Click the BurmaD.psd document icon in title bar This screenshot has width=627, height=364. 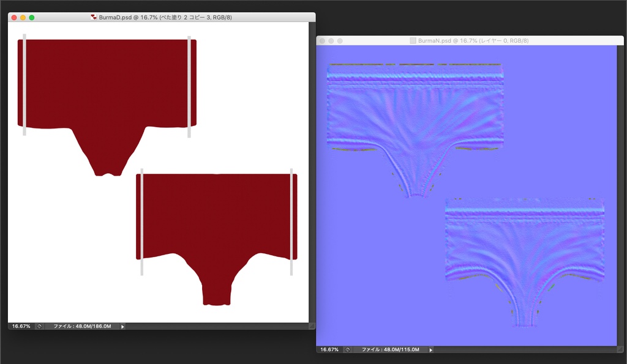[x=94, y=17]
